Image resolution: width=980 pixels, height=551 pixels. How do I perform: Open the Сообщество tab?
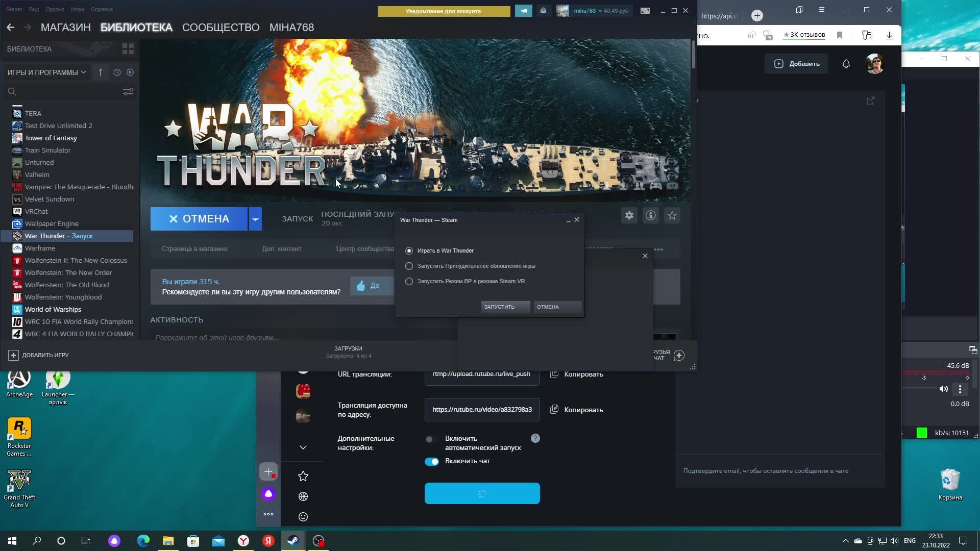pos(220,28)
